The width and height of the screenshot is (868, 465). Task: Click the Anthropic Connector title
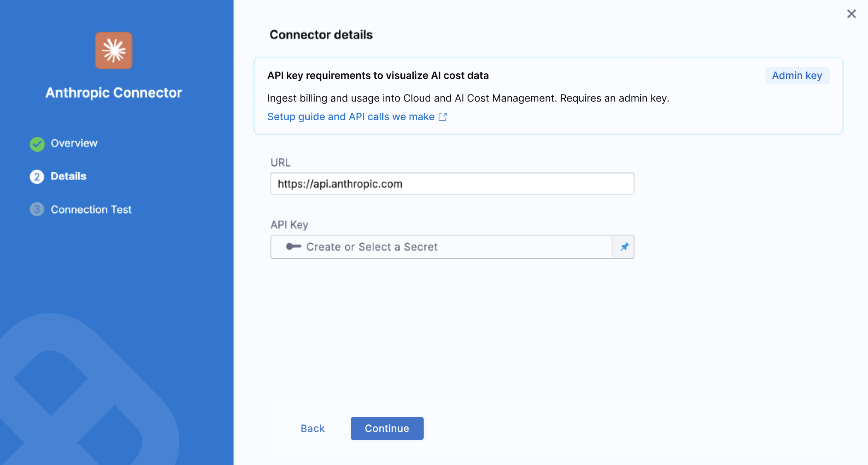click(114, 92)
